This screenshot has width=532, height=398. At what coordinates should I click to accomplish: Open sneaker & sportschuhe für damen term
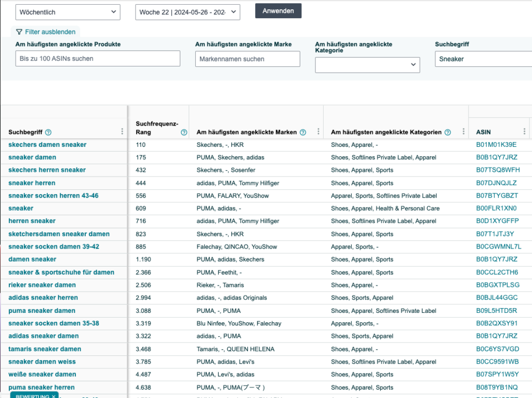pos(61,272)
